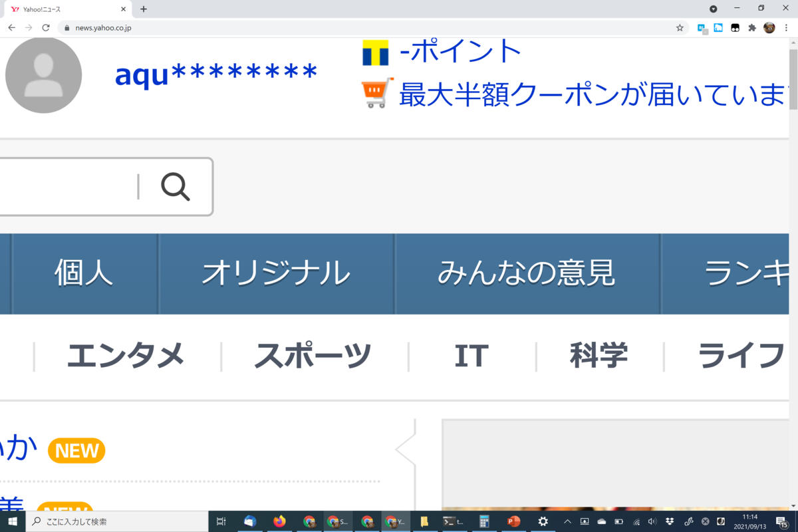Open the みんなの意見 navigation tab

tap(527, 273)
